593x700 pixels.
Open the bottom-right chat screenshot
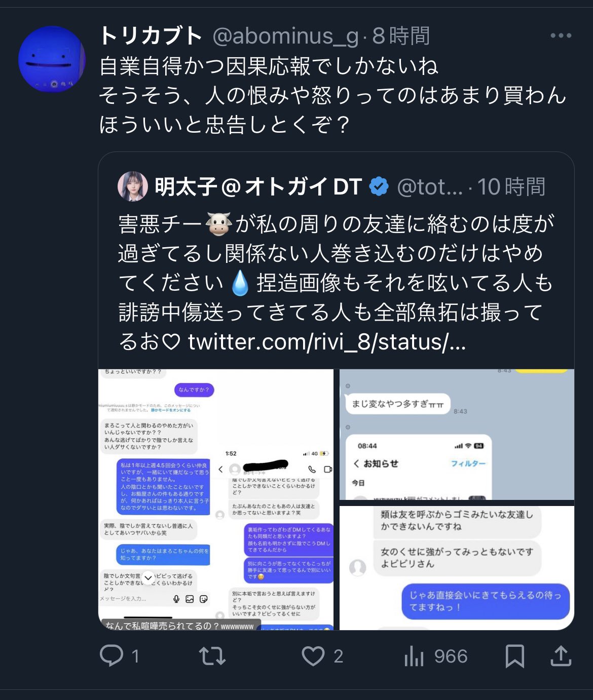[457, 568]
